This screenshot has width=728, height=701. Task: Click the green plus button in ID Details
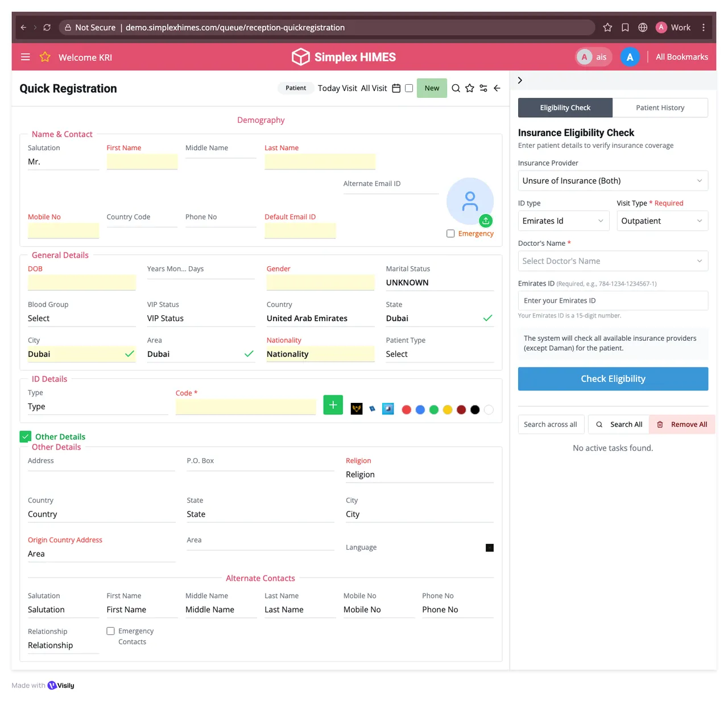point(333,405)
